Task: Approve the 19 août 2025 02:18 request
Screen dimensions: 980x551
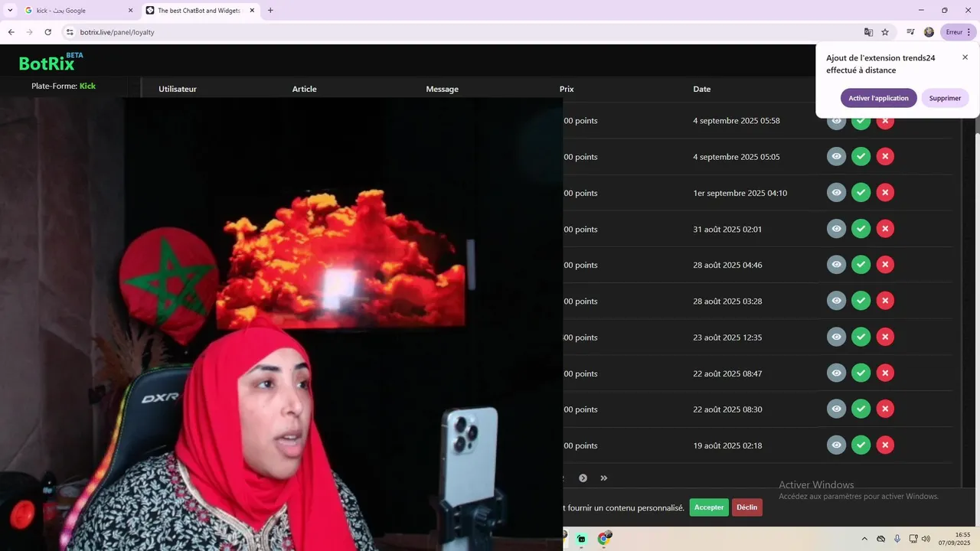Action: pos(861,445)
